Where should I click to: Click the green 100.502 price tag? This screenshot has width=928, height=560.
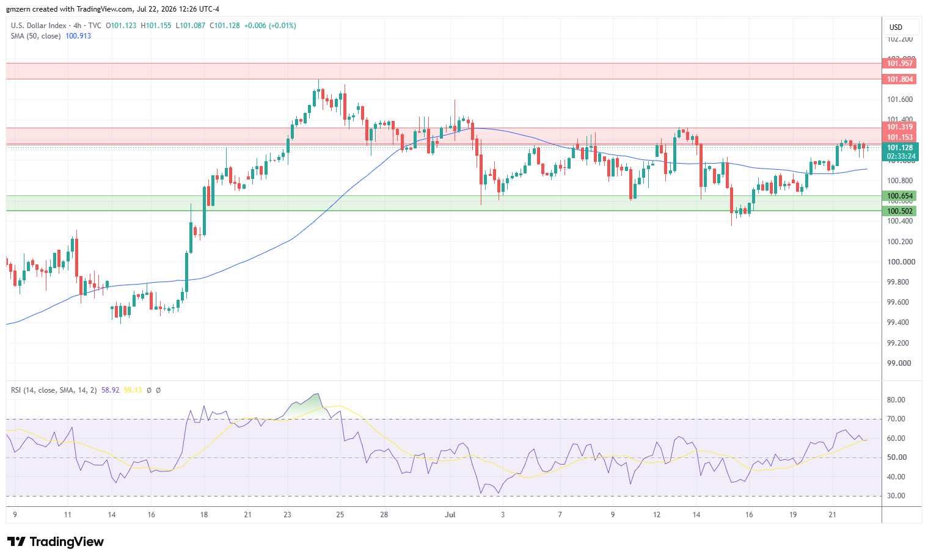click(900, 211)
